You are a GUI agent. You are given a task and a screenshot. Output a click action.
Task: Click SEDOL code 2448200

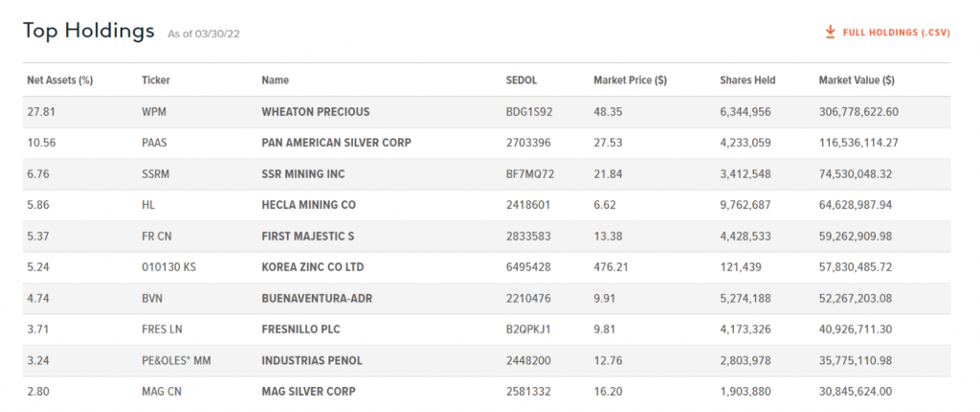528,360
